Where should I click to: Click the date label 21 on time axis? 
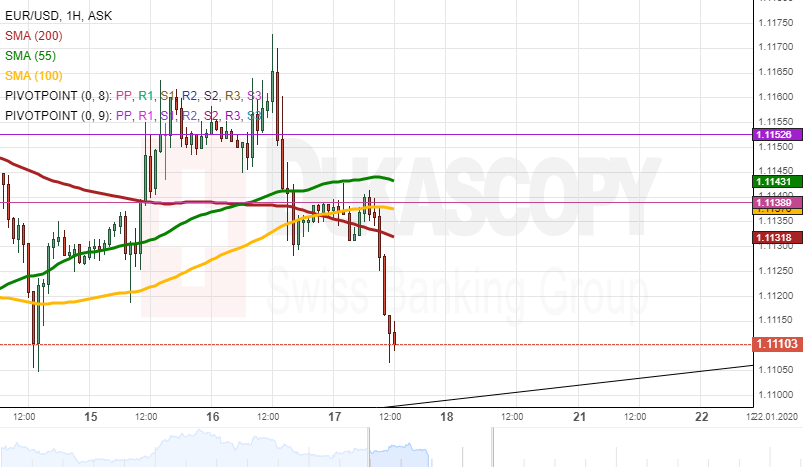pos(579,416)
